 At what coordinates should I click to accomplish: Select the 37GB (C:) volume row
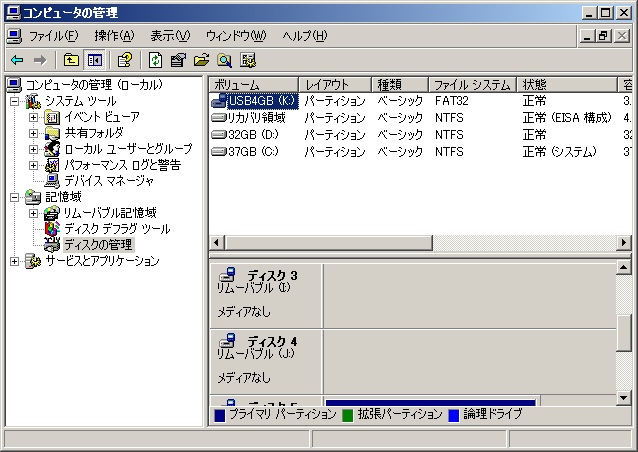(x=421, y=152)
